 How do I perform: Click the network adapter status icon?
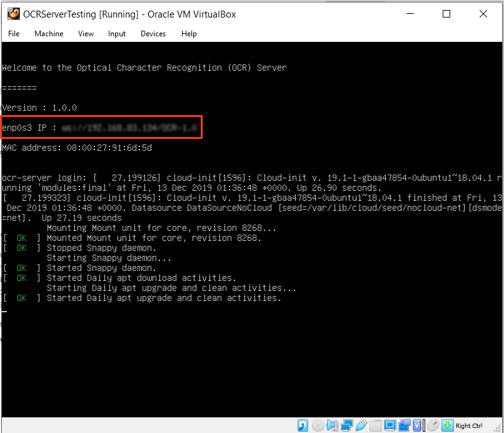pos(346,425)
